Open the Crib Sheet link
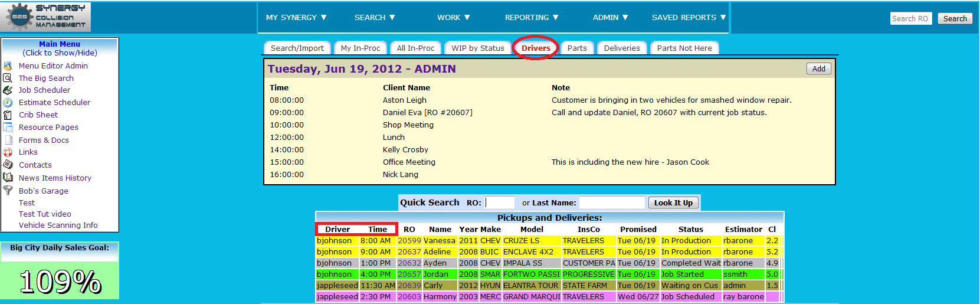Screen dimensions: 980x304 coord(38,115)
